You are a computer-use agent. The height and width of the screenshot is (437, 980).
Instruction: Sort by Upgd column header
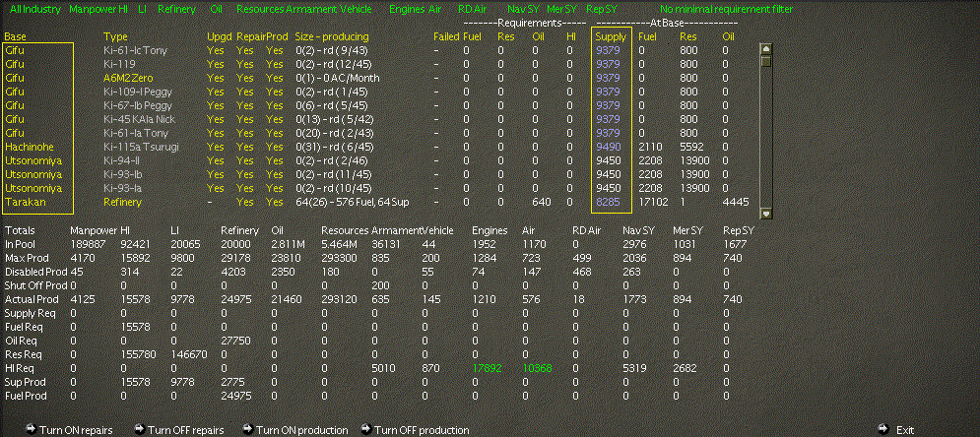(219, 36)
